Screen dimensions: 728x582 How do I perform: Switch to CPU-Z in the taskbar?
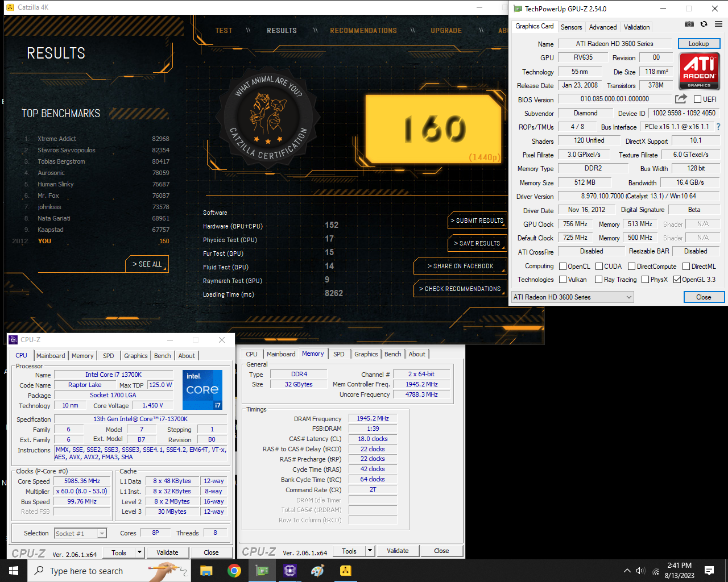289,571
